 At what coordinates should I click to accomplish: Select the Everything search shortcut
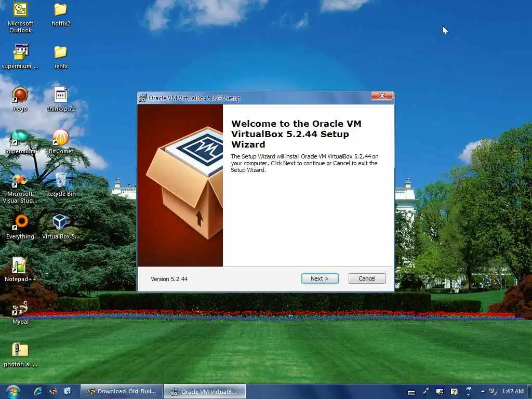coord(20,228)
